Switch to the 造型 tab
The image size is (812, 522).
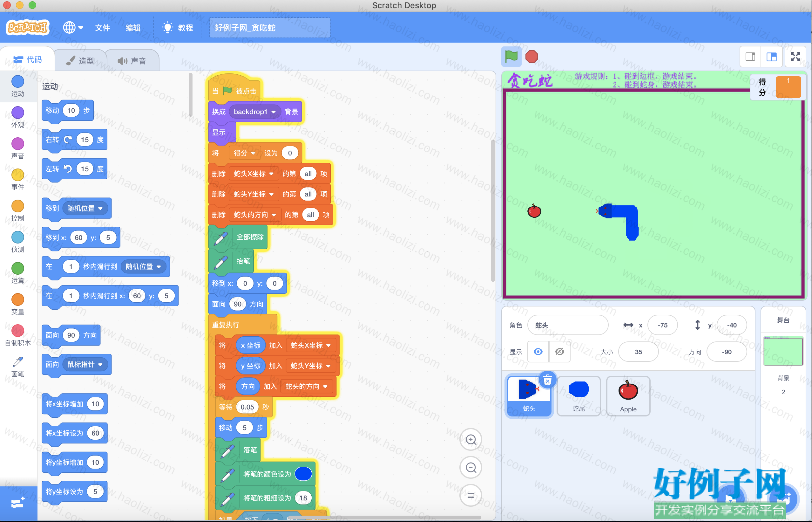(x=80, y=61)
